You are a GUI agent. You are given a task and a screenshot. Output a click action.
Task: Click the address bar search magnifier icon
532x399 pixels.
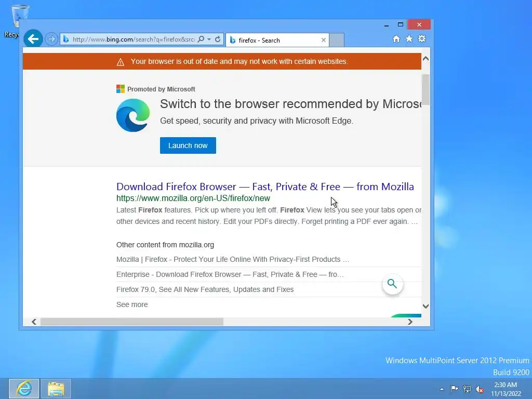(x=201, y=39)
